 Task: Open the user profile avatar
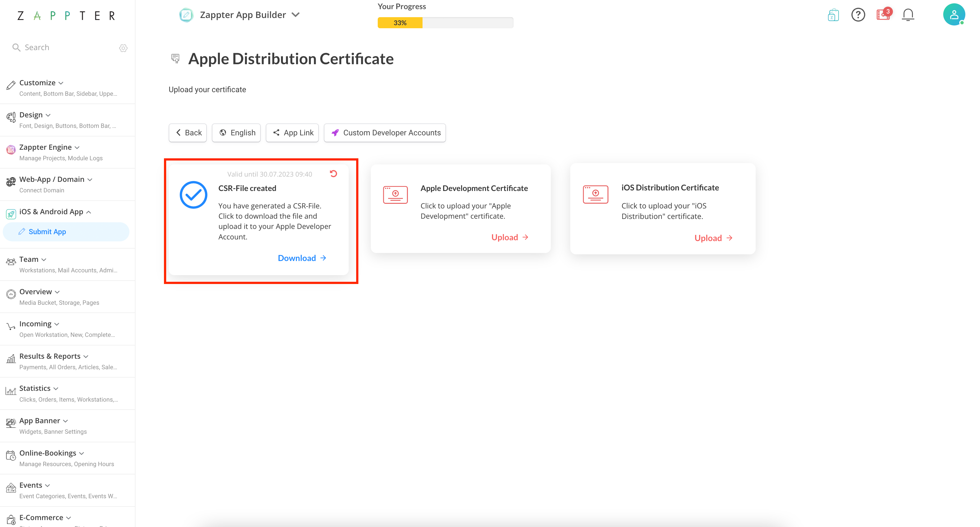(x=954, y=15)
